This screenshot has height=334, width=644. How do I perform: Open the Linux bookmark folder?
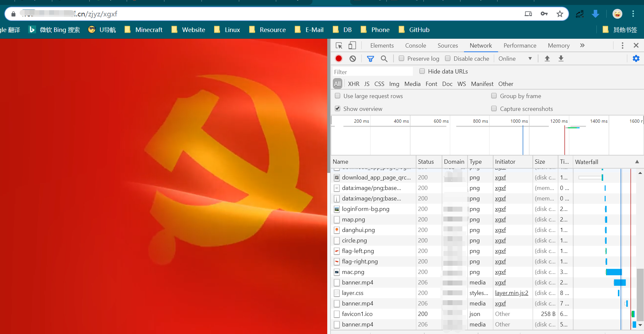(x=227, y=30)
